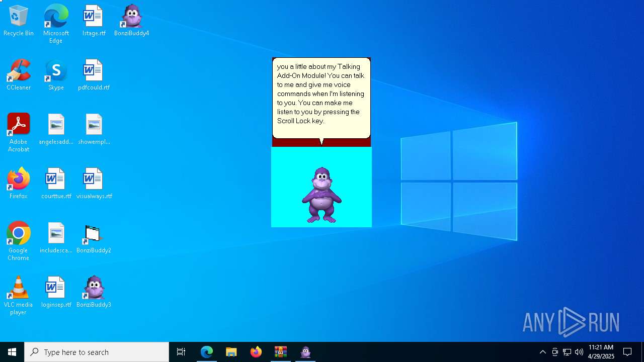This screenshot has height=362, width=644.
Task: Switch to WinRAR taskbar app
Action: tap(281, 352)
